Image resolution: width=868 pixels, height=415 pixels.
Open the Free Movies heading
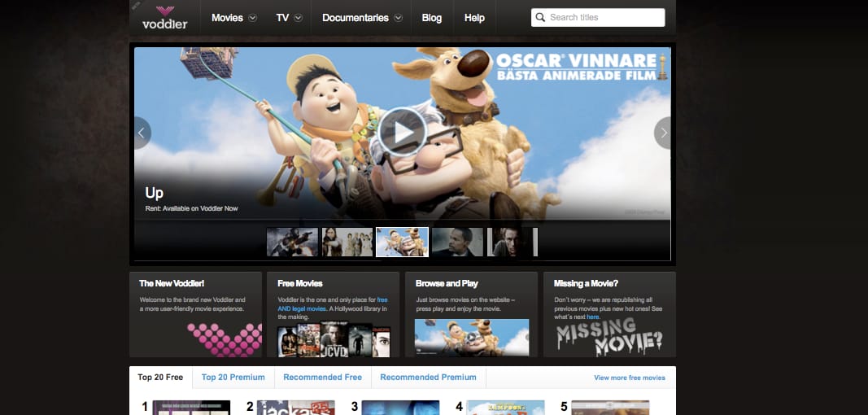point(300,283)
